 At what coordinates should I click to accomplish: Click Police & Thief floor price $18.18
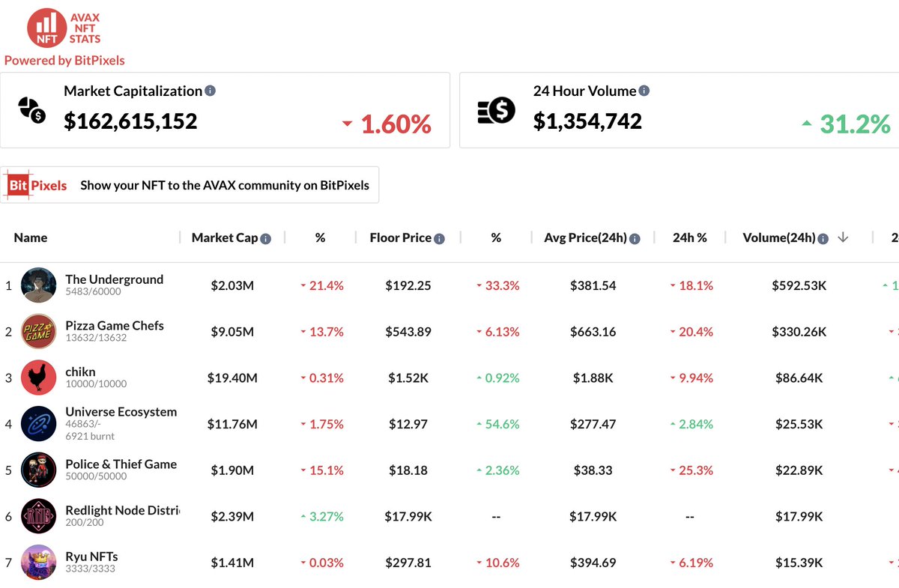pos(408,470)
